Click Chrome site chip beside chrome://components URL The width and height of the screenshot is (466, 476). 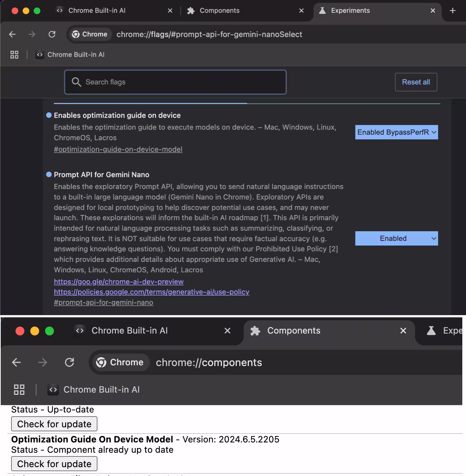[x=120, y=362]
